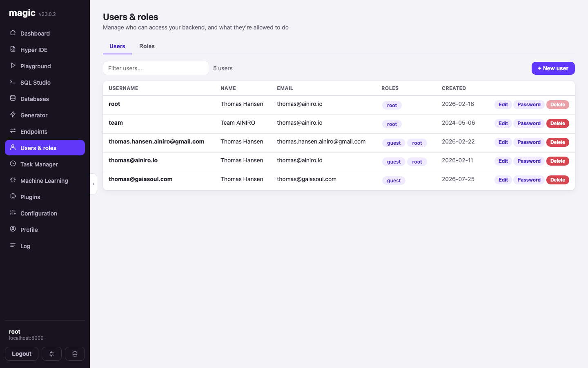Screen dimensions: 588x368
Task: Delete the root user row
Action: point(557,105)
